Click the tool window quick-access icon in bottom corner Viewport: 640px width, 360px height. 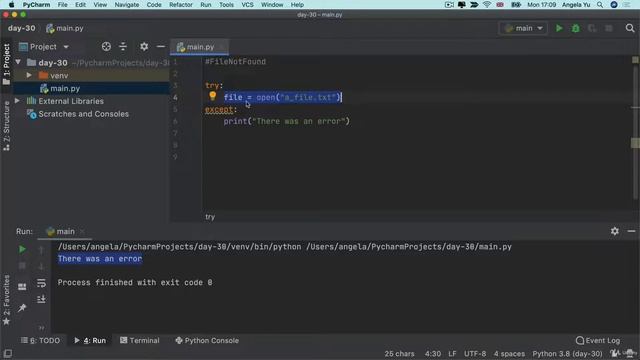(x=7, y=353)
